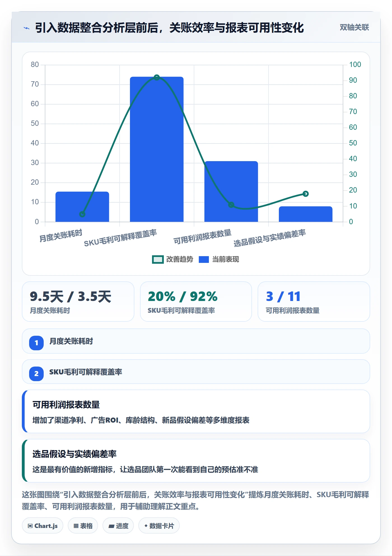Screen dimensions: 392x556
Task: Click the tall SKU毛利可解释覆盖率 bar
Action: pos(157,149)
